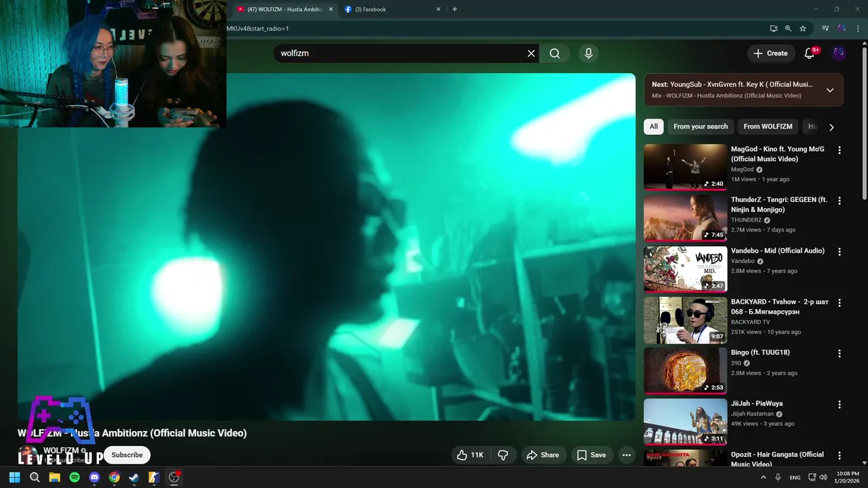Open Spotify from the taskbar
The width and height of the screenshot is (868, 488).
click(x=75, y=477)
